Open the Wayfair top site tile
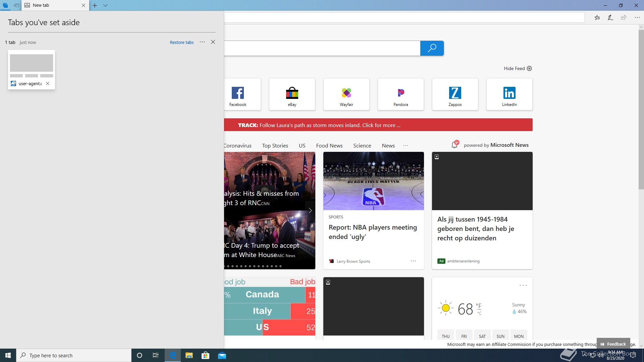The width and height of the screenshot is (644, 362). [x=346, y=94]
